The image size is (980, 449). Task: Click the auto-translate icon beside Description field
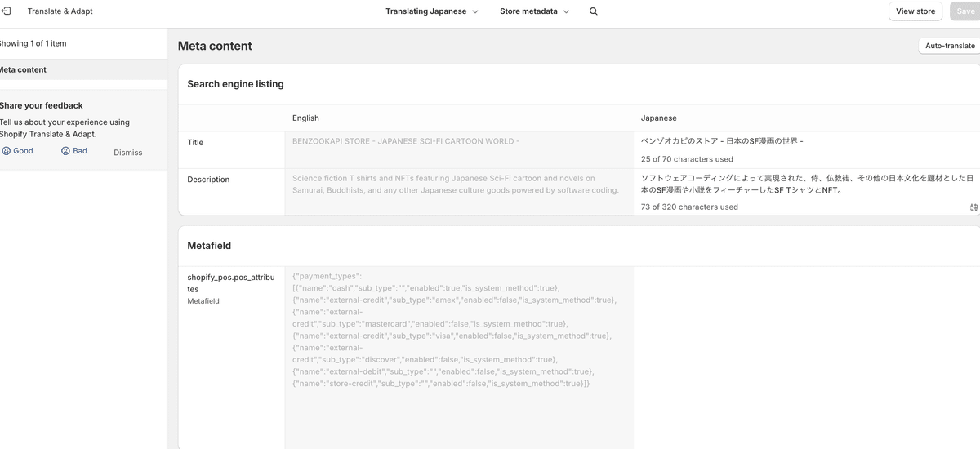coord(973,207)
